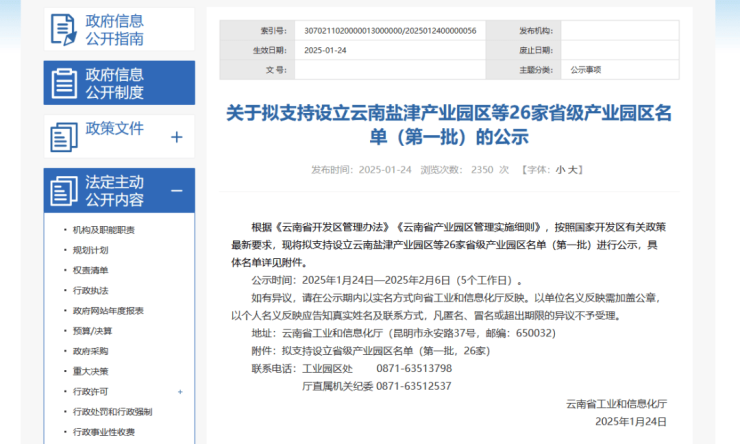Expand the 行政许可 submenu plus icon
This screenshot has width=740, height=444.
[x=180, y=391]
